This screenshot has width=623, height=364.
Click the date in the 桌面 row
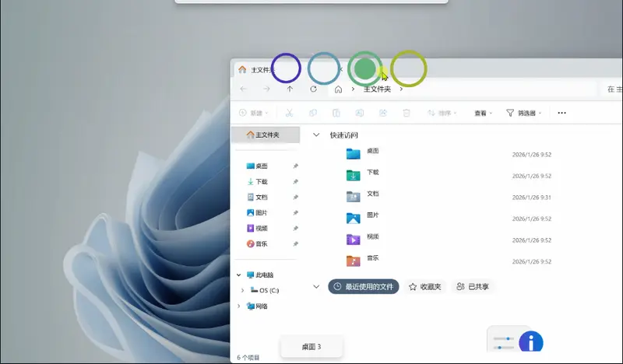tap(532, 155)
